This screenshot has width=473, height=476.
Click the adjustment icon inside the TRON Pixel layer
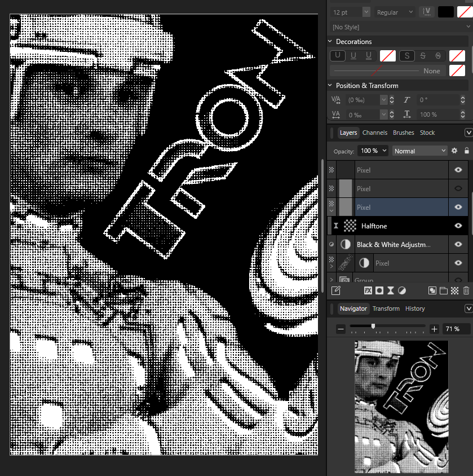pyautogui.click(x=364, y=263)
